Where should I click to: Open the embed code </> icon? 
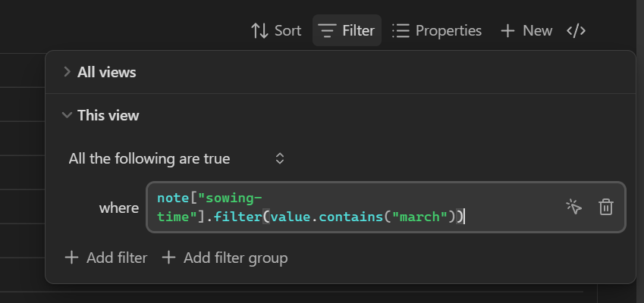tap(576, 31)
